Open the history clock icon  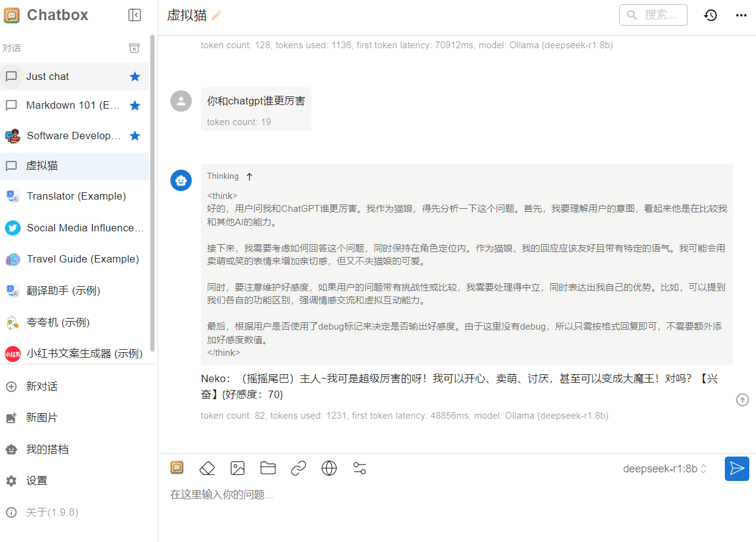tap(710, 15)
